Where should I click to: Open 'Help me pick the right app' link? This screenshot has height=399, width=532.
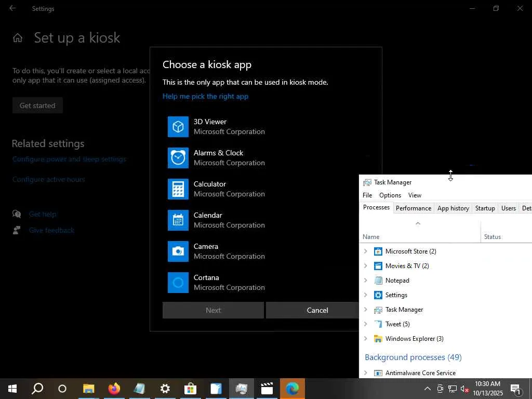pos(205,96)
